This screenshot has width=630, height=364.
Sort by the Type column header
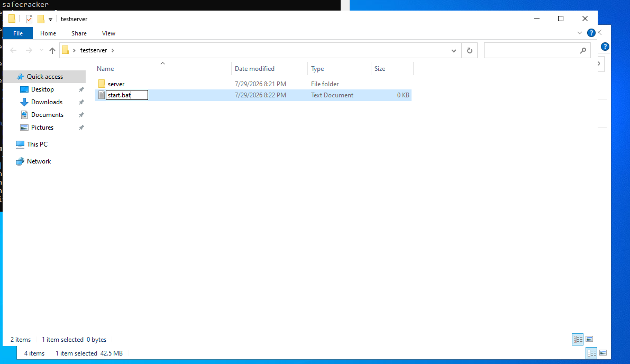point(339,69)
